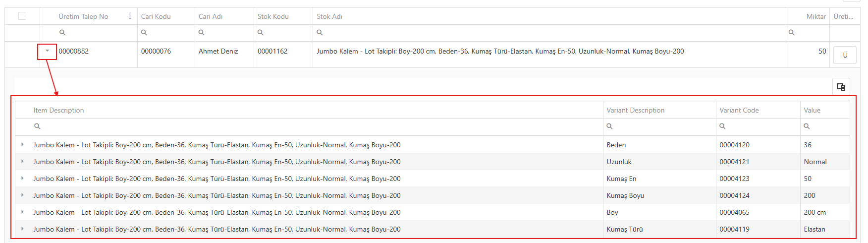Screen dimensions: 868x243
Task: Click the Ü button in row 00000882
Action: (x=845, y=55)
